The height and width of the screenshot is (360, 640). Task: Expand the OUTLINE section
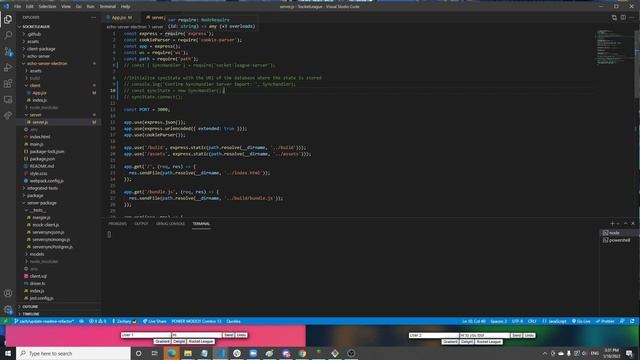[x=30, y=307]
